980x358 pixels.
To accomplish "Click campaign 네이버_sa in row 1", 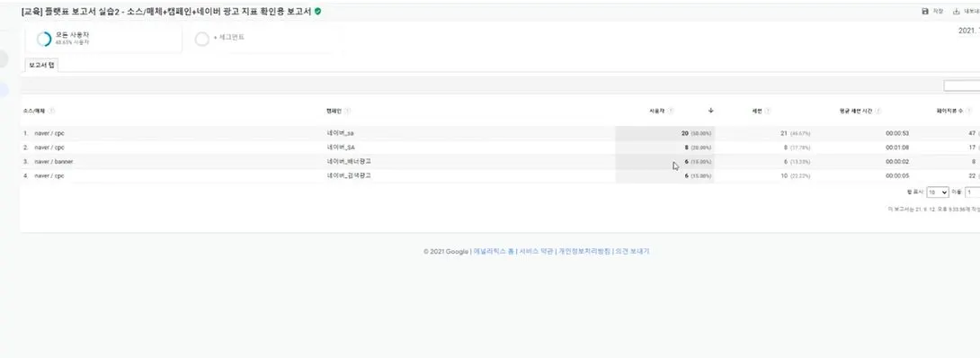I will tap(340, 133).
